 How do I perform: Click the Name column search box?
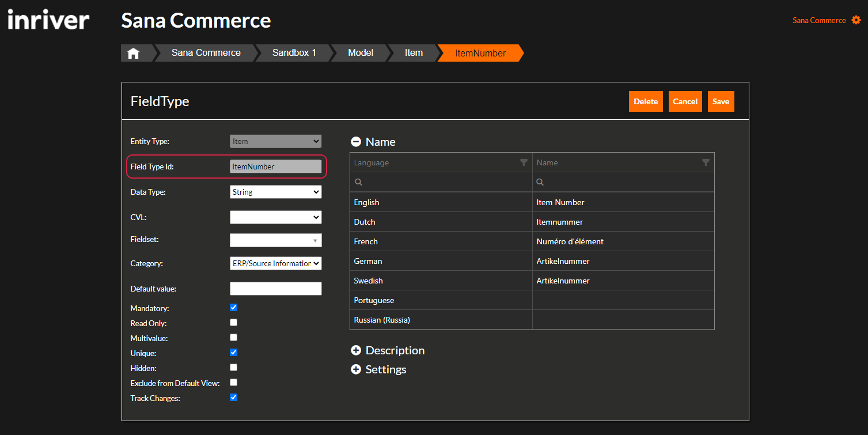click(623, 182)
